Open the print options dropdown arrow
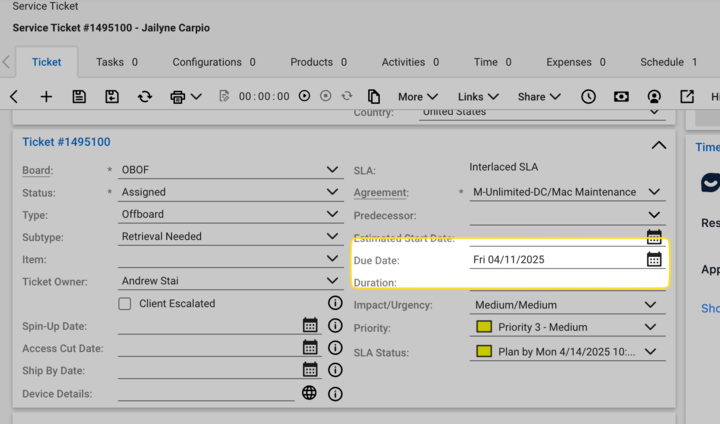Viewport: 720px width, 424px height. coord(196,97)
